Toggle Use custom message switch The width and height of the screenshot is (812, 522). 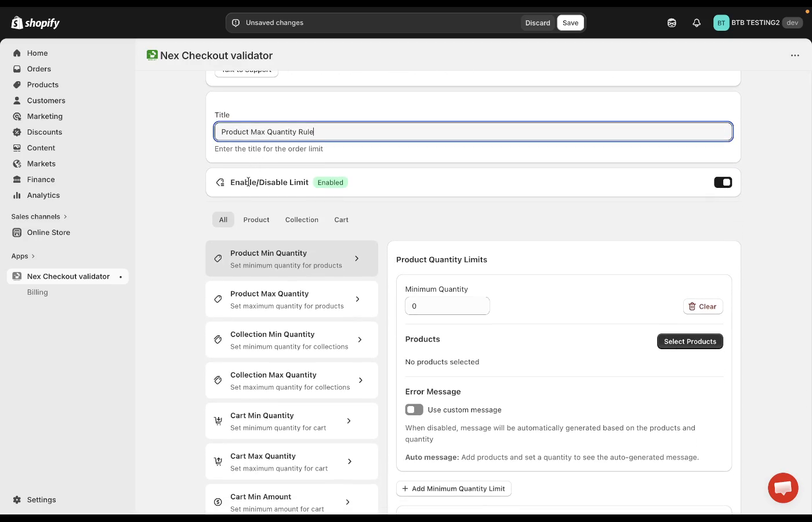pyautogui.click(x=414, y=409)
